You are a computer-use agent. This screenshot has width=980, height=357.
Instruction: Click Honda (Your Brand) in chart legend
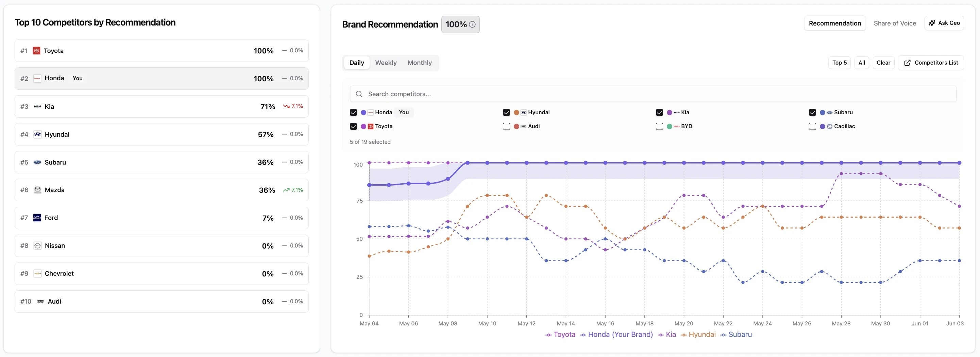616,335
